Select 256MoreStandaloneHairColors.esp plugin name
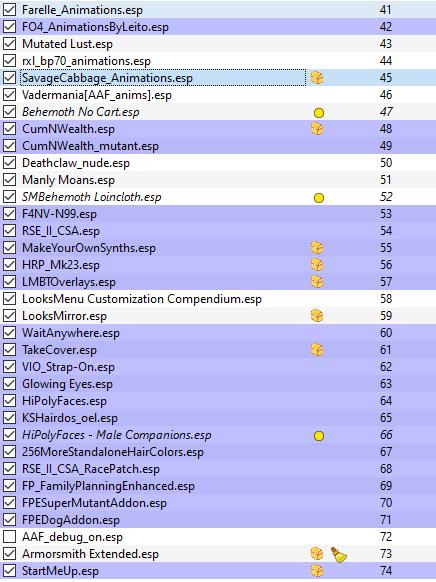 click(113, 452)
